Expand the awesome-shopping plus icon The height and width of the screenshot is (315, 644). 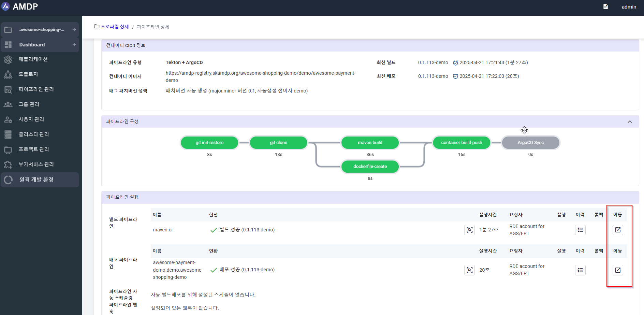coord(74,30)
